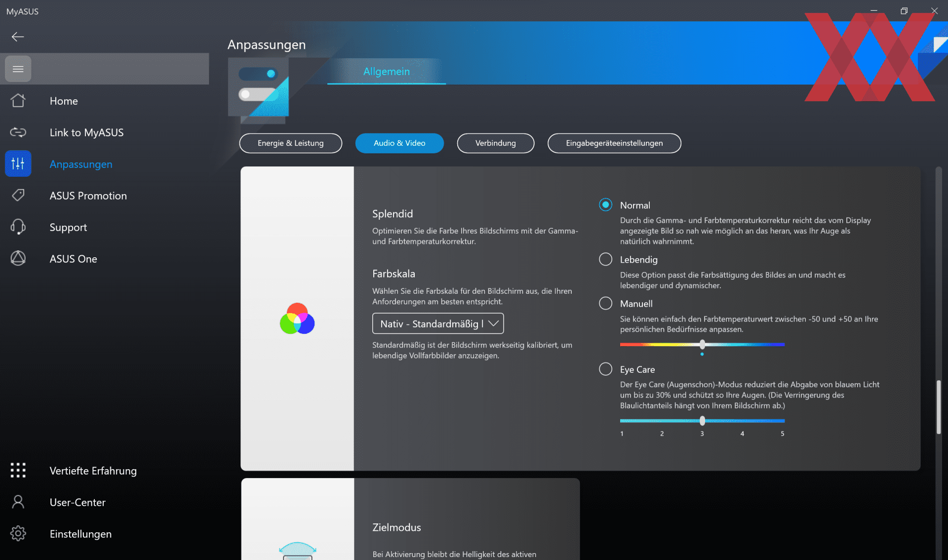Click the Anpassungen sliders icon
Image resolution: width=948 pixels, height=560 pixels.
tap(18, 163)
